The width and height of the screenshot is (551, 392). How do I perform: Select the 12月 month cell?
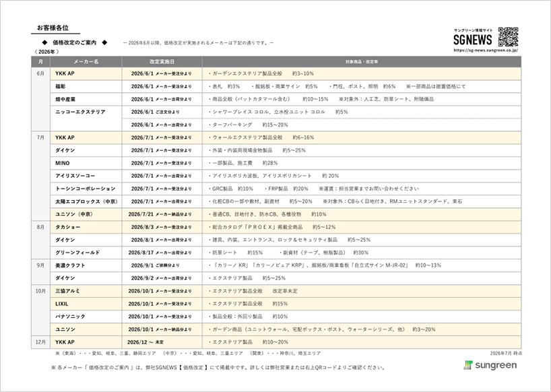[41, 342]
